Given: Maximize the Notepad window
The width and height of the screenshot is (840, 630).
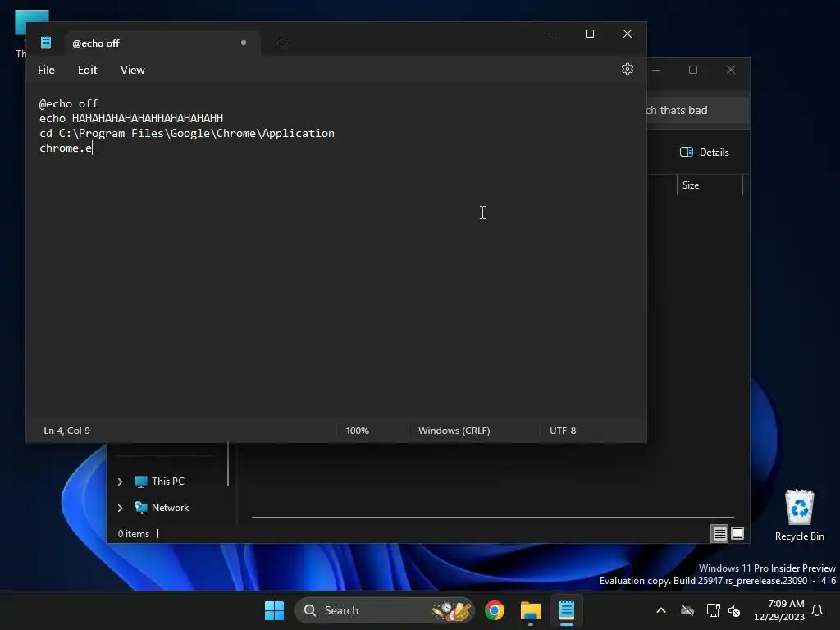Looking at the screenshot, I should pyautogui.click(x=590, y=34).
